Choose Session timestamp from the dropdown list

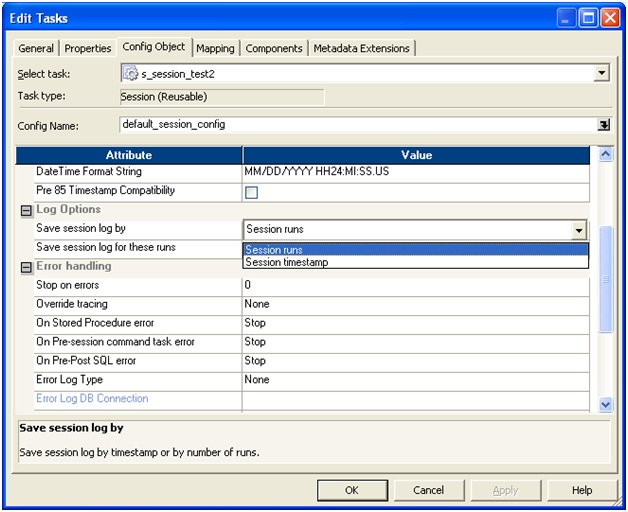(x=415, y=262)
